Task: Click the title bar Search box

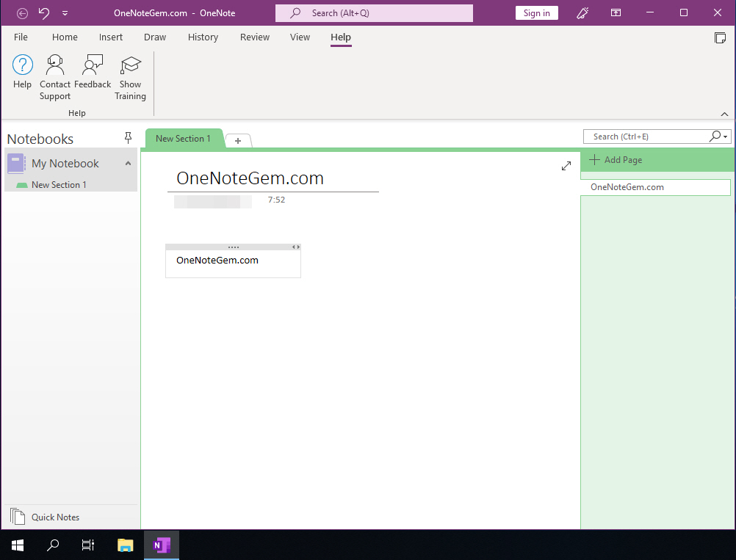Action: pyautogui.click(x=374, y=13)
